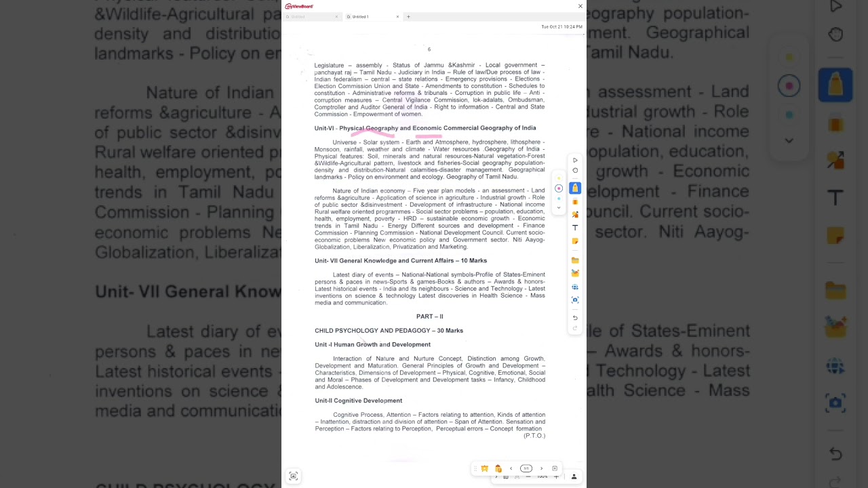Screen dimensions: 868x488
Task: Close the Untitled 1 tab
Action: [397, 16]
